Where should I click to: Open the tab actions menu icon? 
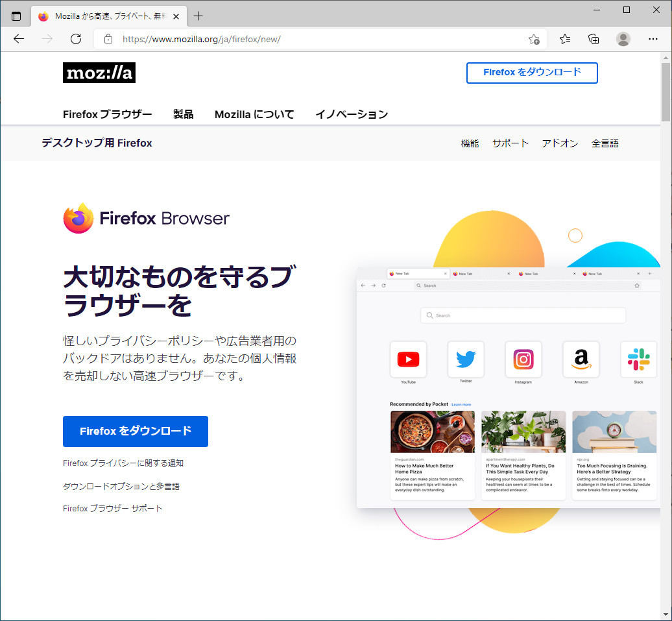(x=16, y=16)
